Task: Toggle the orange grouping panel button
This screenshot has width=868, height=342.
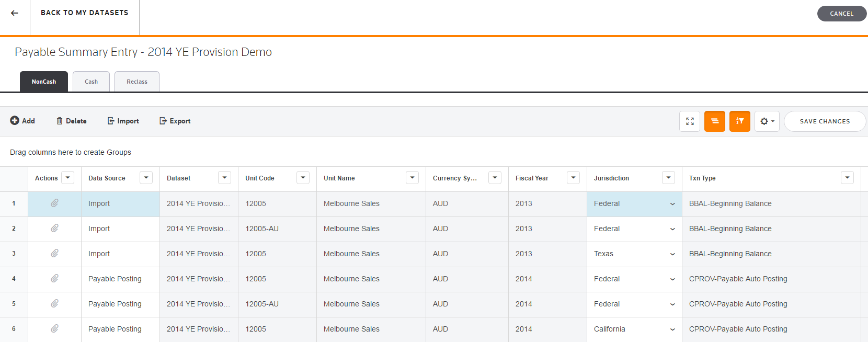Action: pos(714,121)
